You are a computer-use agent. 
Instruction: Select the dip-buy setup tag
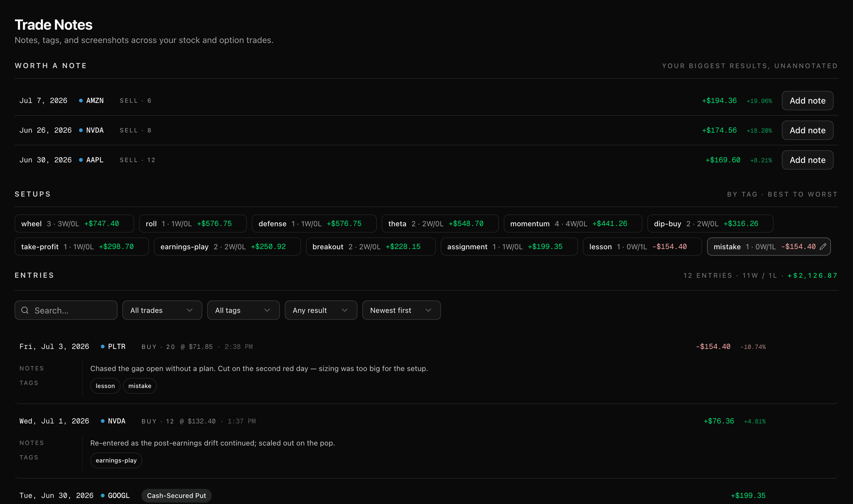pos(710,224)
